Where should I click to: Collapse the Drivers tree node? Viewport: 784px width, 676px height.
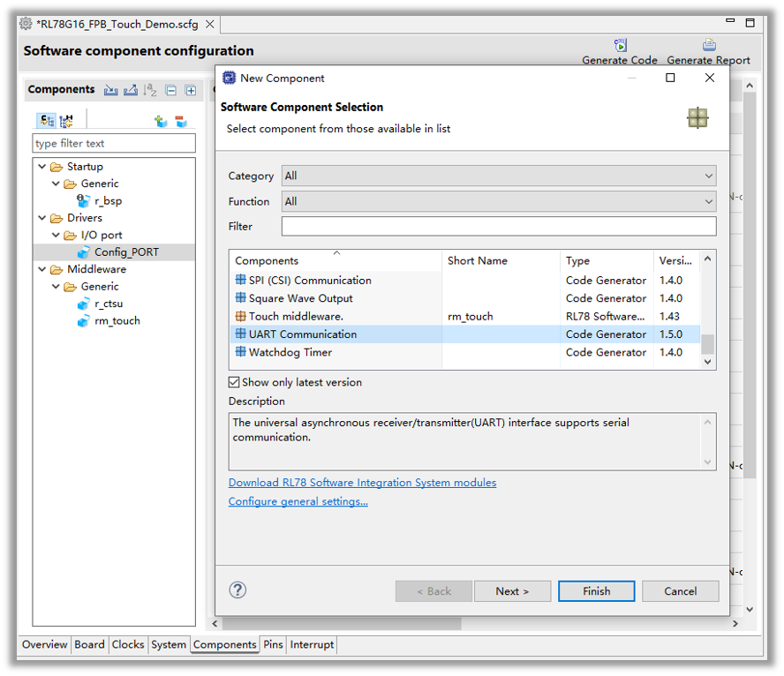pos(41,218)
